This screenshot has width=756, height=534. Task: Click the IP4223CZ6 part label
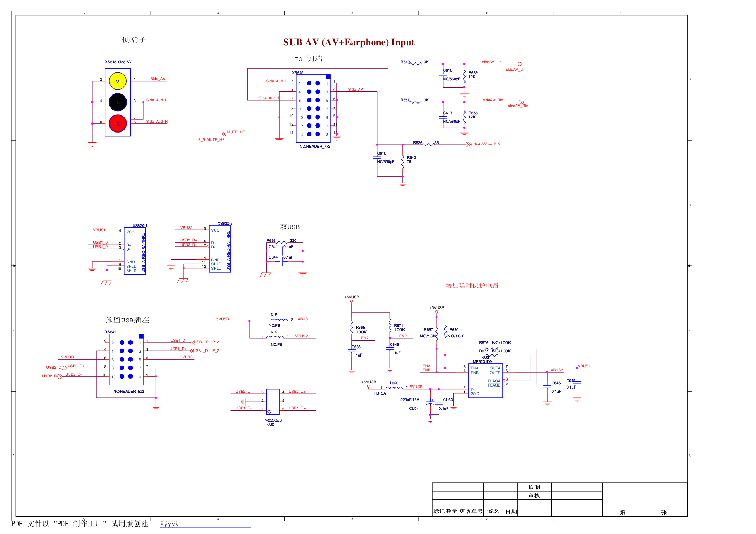click(272, 420)
